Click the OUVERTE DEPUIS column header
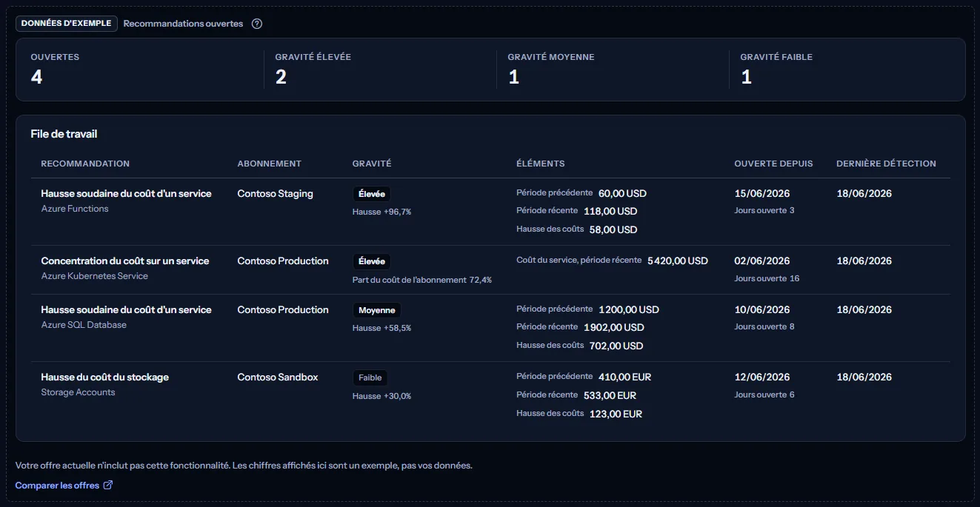Screen dimensions: 980x507 pos(773,164)
